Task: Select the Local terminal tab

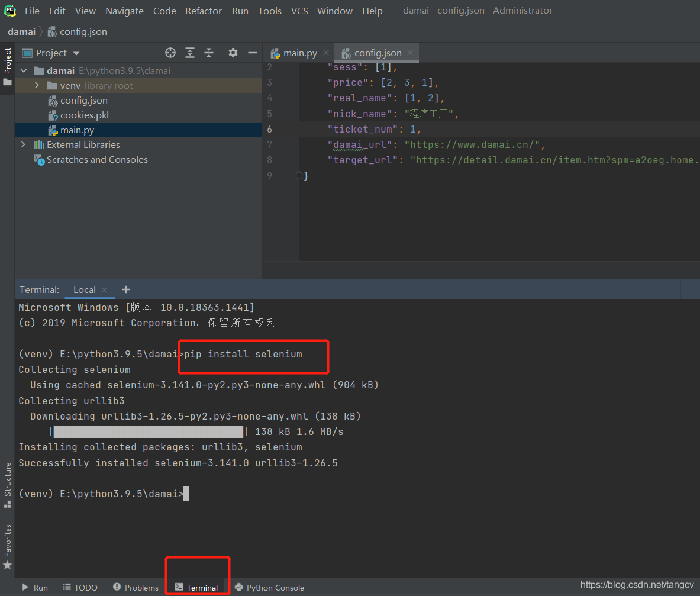Action: click(85, 290)
